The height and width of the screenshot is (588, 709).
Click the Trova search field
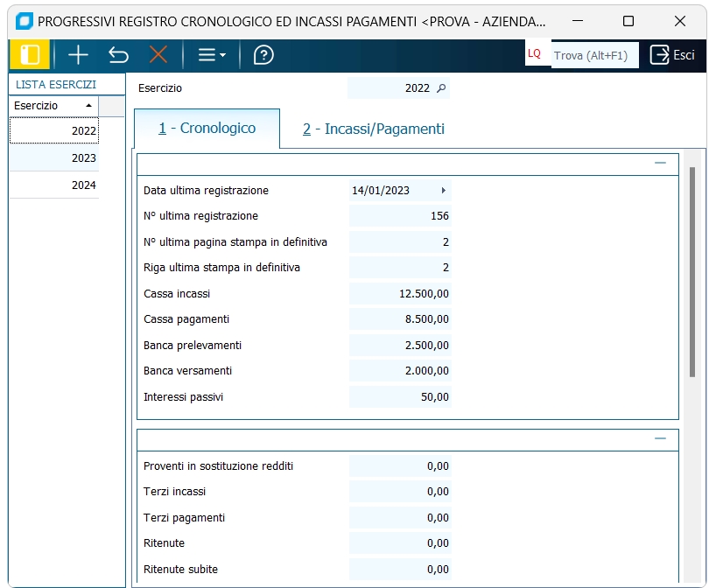(592, 55)
